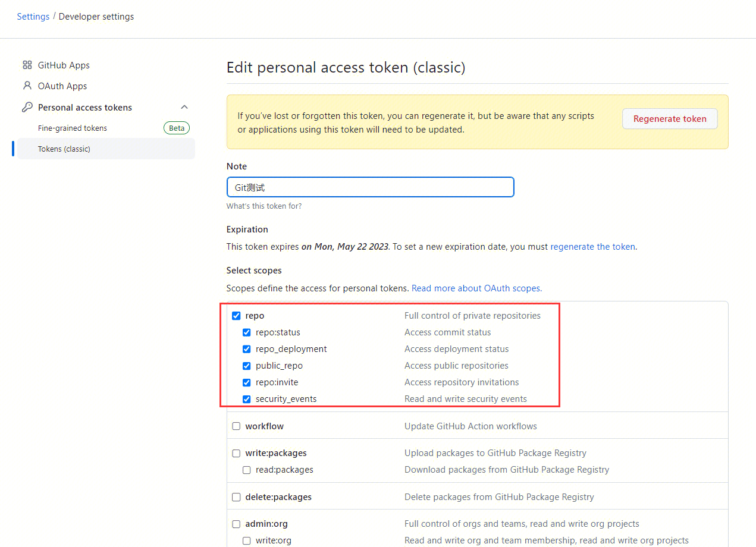Collapse the Personal access tokens section
756x547 pixels.
(x=184, y=107)
